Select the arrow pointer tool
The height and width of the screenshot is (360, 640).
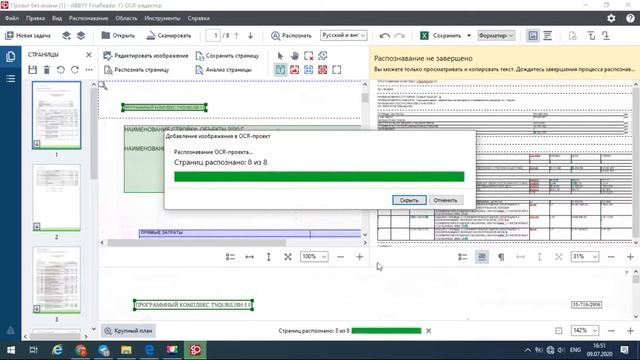(x=280, y=56)
